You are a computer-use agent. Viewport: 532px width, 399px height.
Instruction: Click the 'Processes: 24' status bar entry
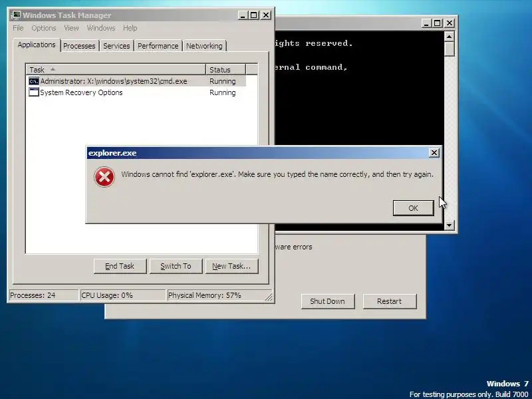point(44,295)
